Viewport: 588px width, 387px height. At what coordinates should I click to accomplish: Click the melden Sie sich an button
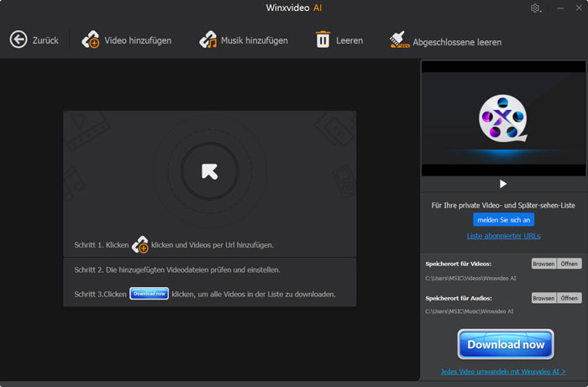click(x=504, y=220)
